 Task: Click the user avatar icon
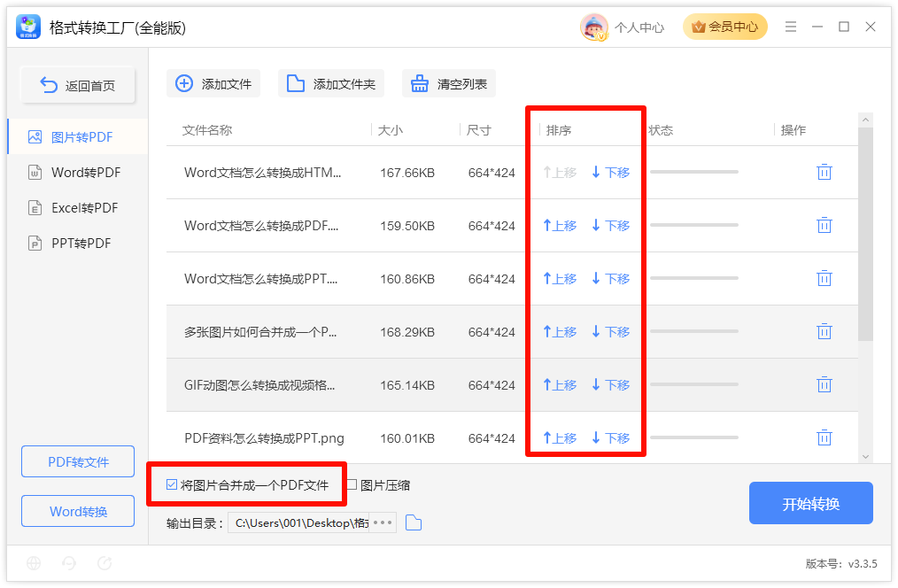point(594,27)
